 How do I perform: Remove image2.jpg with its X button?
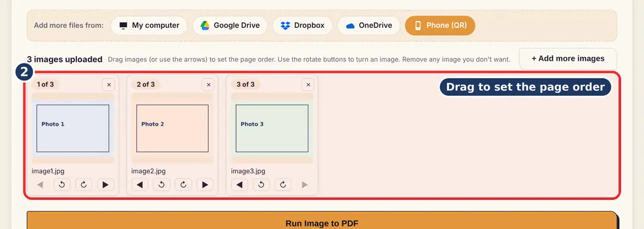[x=208, y=85]
